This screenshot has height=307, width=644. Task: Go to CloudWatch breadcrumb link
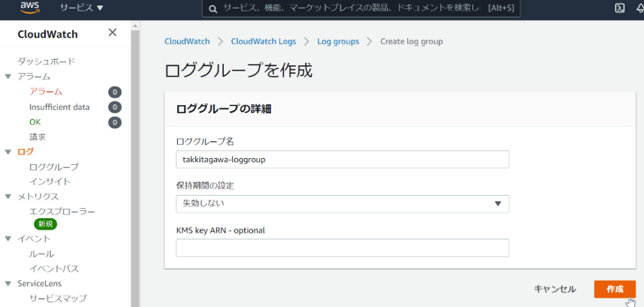[187, 41]
